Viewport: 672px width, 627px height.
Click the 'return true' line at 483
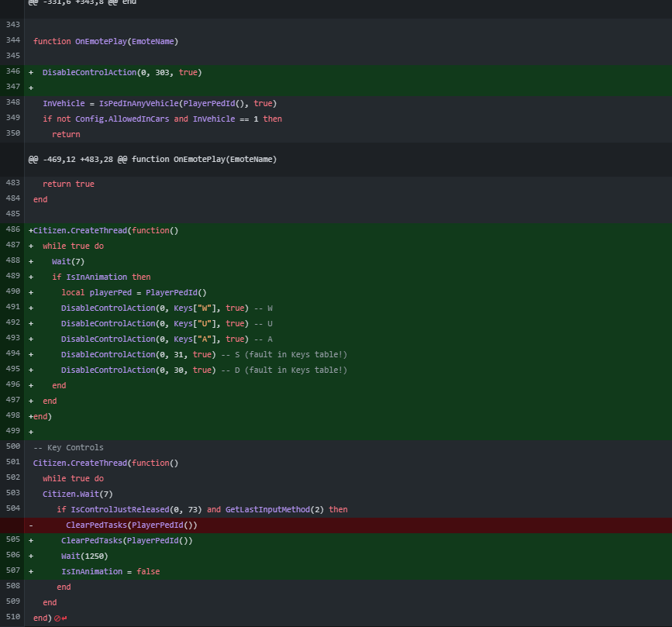[x=68, y=184]
